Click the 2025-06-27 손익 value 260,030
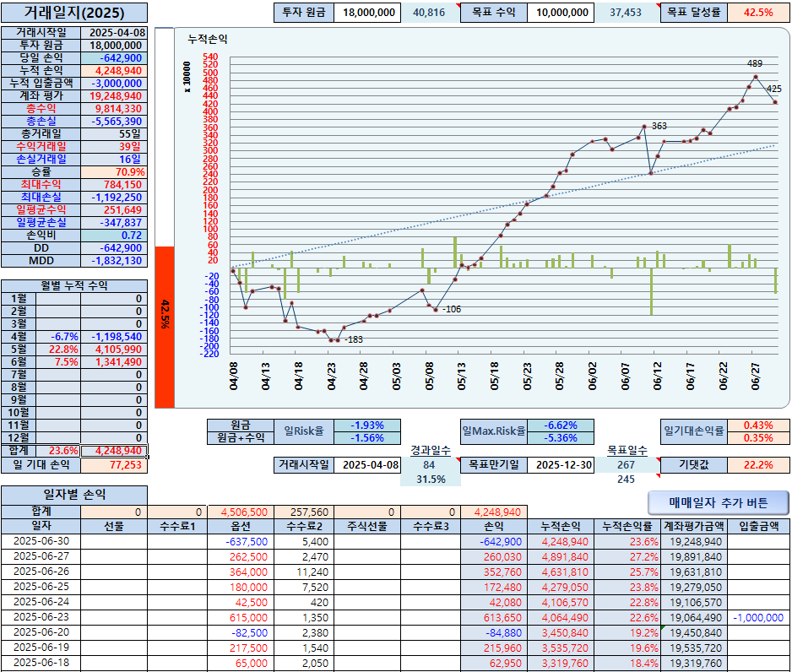792x672 pixels. (494, 557)
